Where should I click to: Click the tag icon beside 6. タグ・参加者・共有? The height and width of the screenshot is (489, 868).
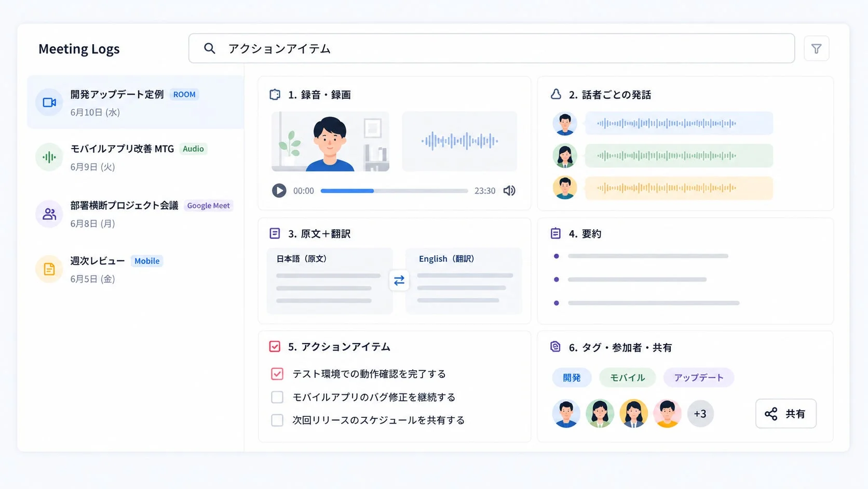tap(555, 347)
